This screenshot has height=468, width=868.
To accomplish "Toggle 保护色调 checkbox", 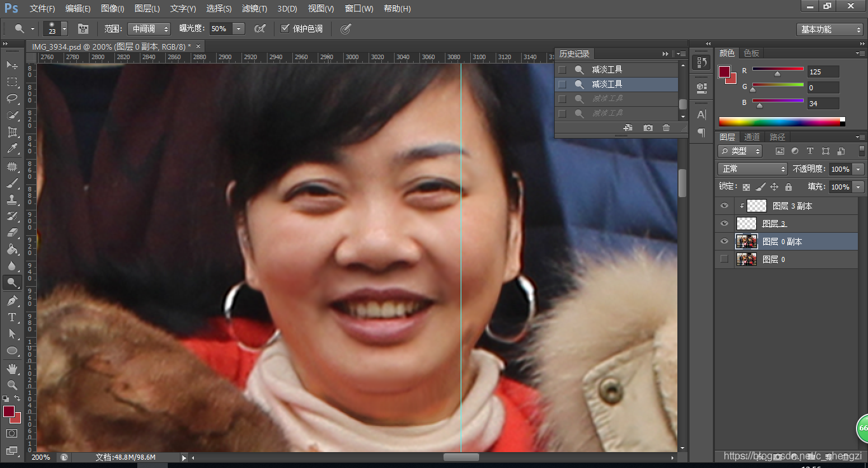I will 285,29.
